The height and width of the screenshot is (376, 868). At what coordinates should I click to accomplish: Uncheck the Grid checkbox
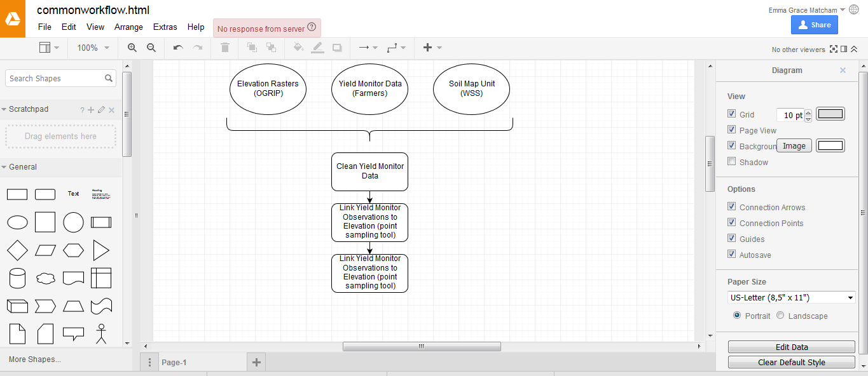(731, 114)
